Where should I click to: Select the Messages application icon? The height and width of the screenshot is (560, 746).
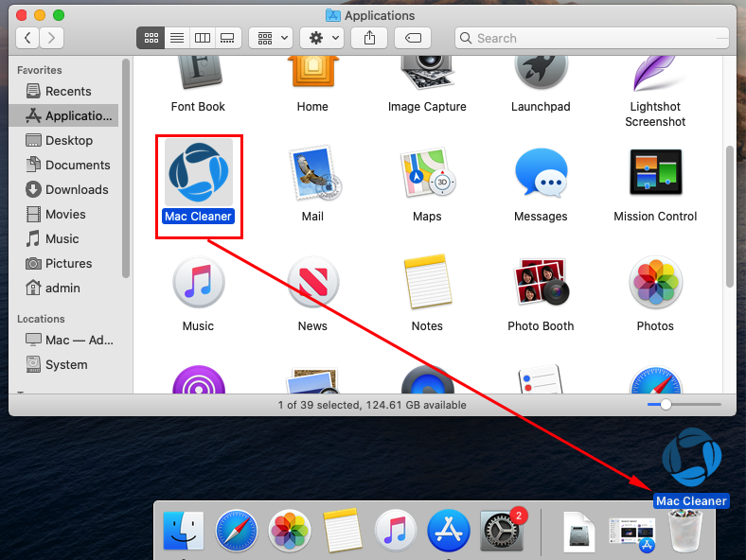pos(542,173)
